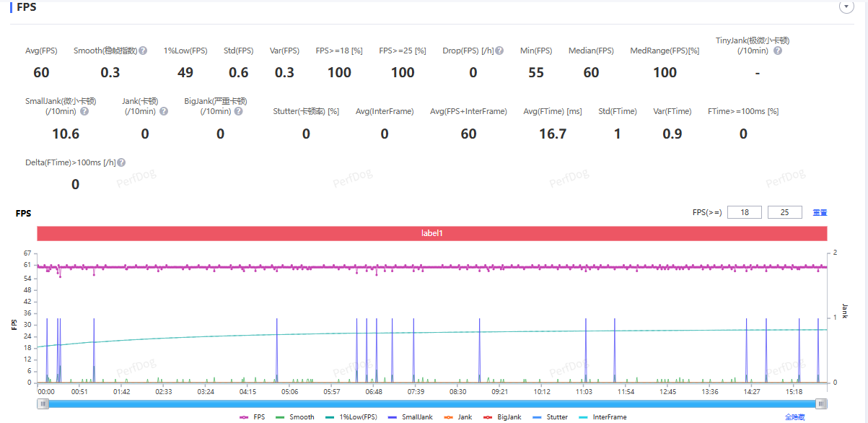Image resolution: width=868 pixels, height=423 pixels.
Task: Click SmallJank question mark icon
Action: tap(84, 112)
